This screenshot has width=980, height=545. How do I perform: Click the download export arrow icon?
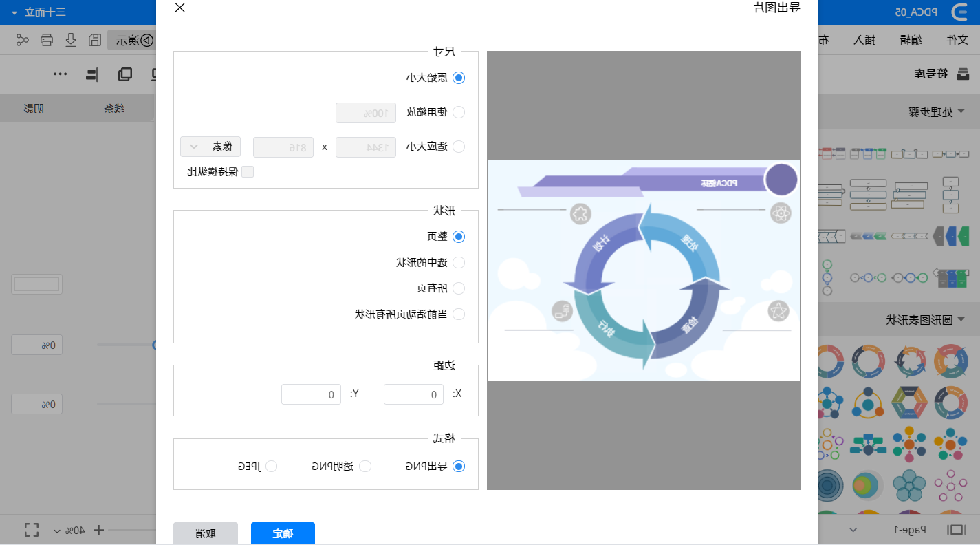point(71,40)
